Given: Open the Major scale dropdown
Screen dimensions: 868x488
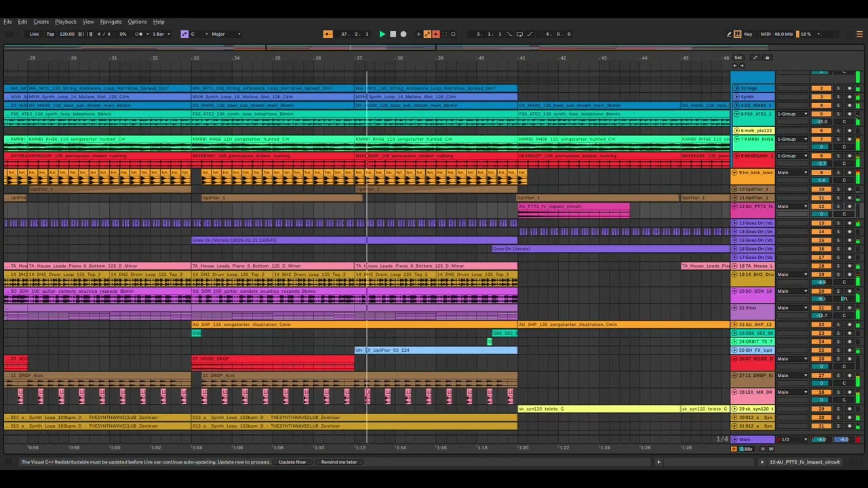Looking at the screenshot, I should point(225,34).
